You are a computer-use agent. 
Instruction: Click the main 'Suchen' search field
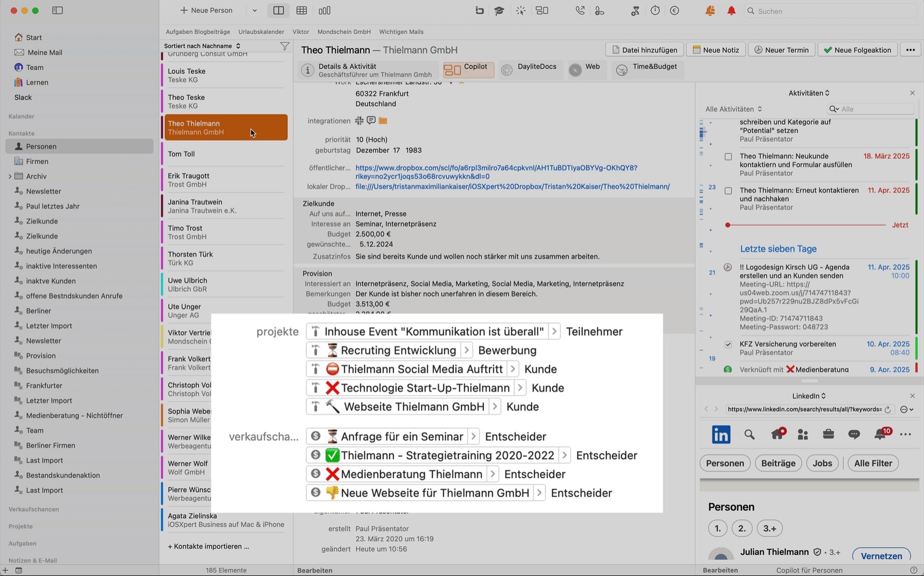pos(831,11)
